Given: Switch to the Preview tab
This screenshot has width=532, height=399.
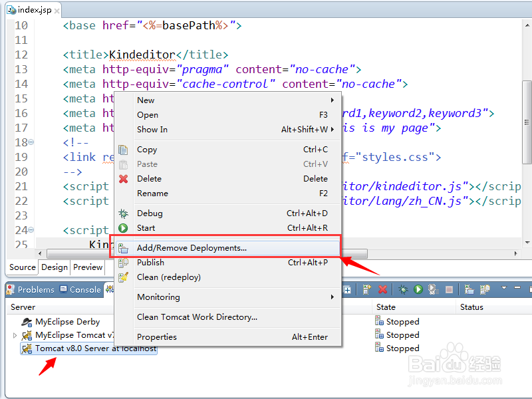Looking at the screenshot, I should pyautogui.click(x=88, y=267).
